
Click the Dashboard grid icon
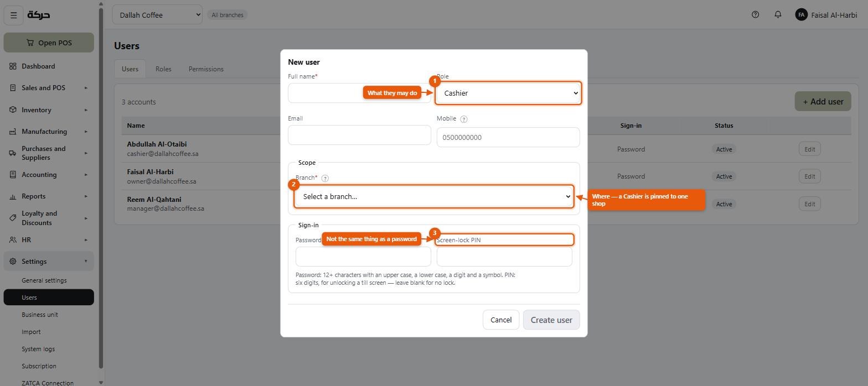coord(13,66)
